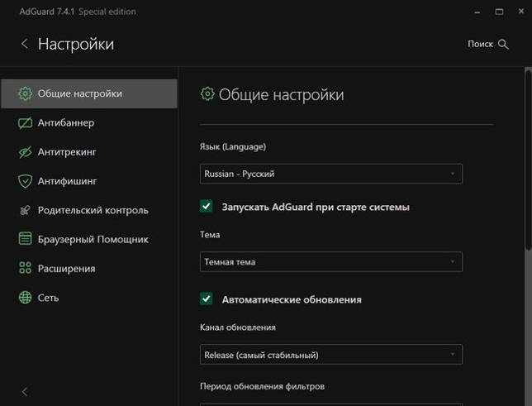Screen dimensions: 532x406
Task: Click the Сеть globe icon
Action: click(25, 298)
